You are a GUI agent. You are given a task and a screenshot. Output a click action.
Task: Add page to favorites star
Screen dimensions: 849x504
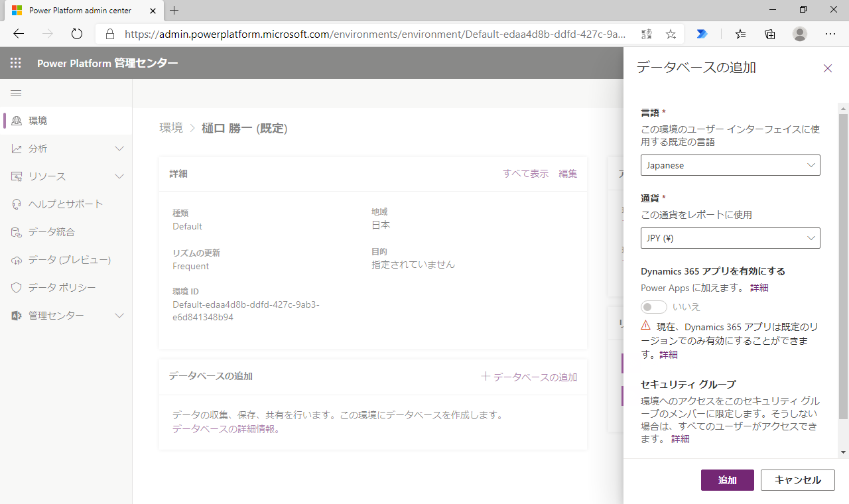click(671, 34)
